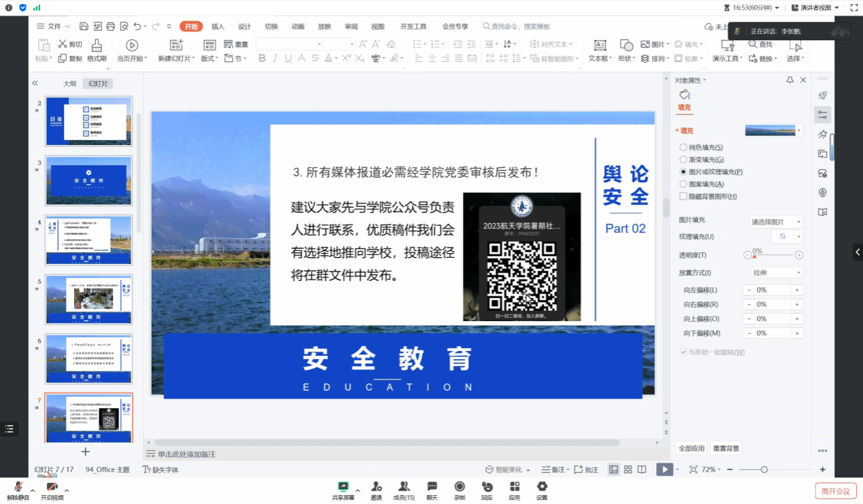The image size is (863, 504).
Task: Switch to slide sorter view icon
Action: click(x=628, y=469)
